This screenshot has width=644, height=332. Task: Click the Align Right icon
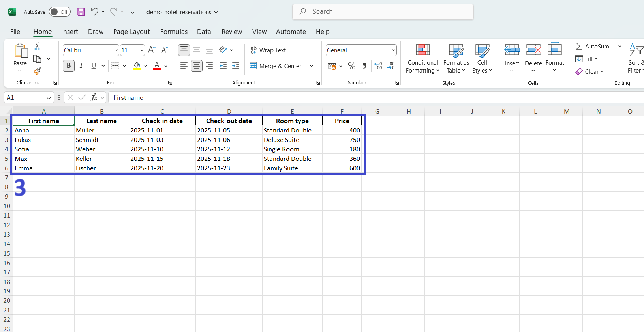coord(209,66)
